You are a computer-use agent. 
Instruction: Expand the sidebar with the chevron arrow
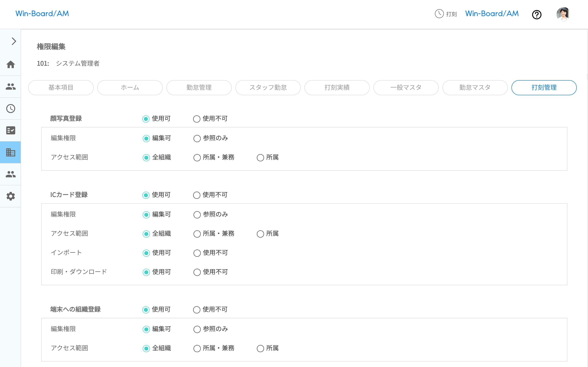[x=14, y=41]
